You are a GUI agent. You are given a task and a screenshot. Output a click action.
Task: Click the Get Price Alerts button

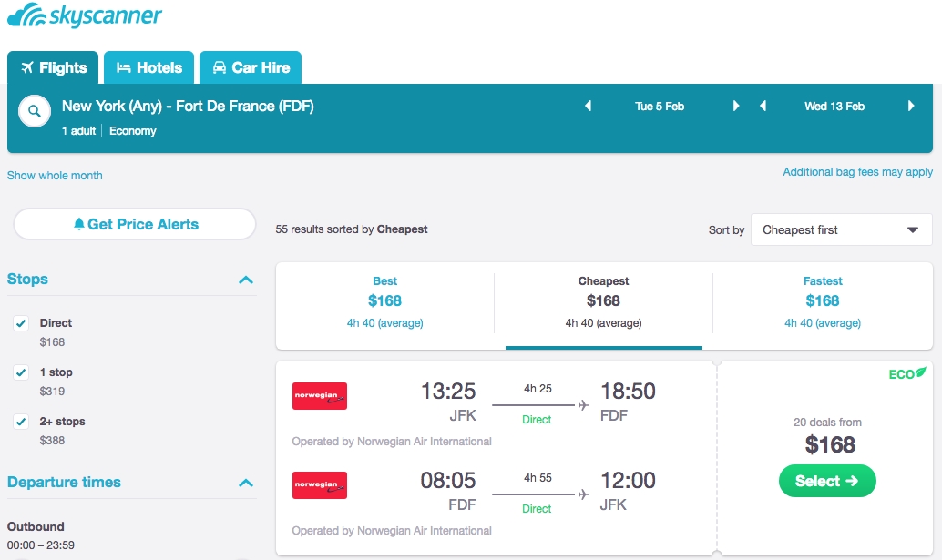[135, 224]
